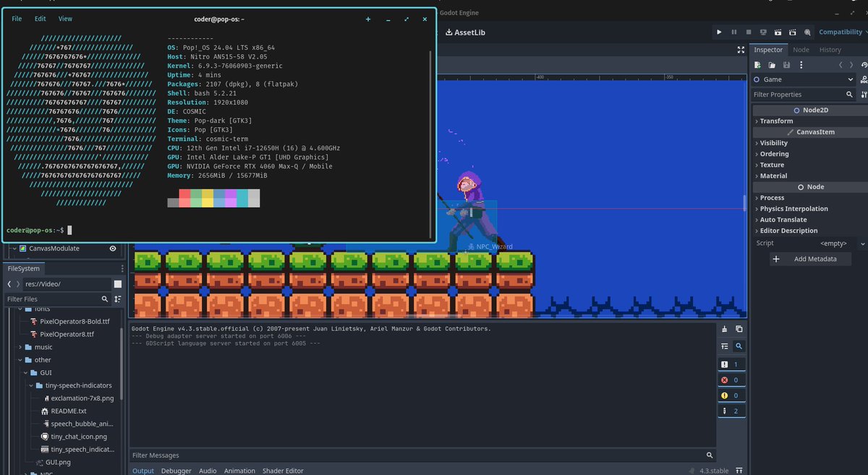Open the Game object selector dropdown

click(804, 80)
